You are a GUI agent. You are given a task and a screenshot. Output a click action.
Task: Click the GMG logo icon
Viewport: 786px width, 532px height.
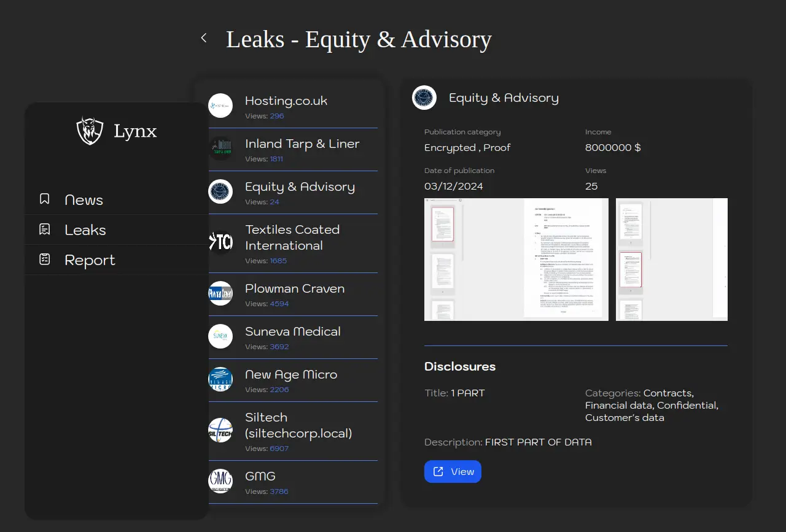220,481
